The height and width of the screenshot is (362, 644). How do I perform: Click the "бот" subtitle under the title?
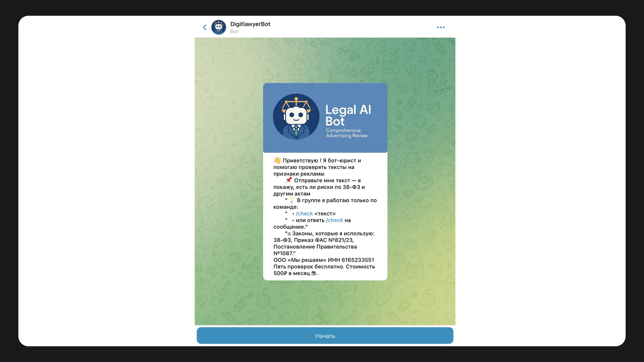(234, 31)
